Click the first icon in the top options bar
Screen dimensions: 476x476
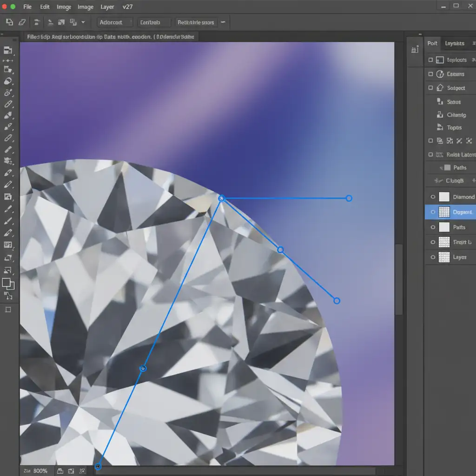click(9, 22)
